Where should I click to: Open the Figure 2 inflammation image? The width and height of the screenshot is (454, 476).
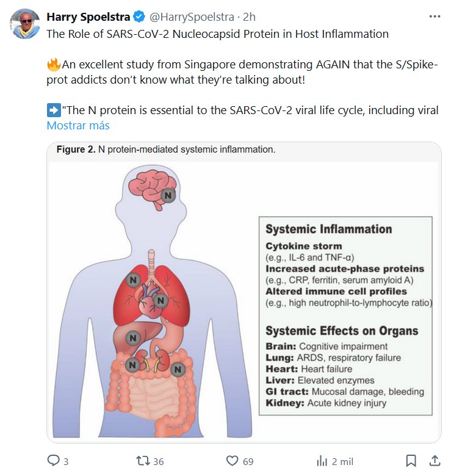coord(244,293)
